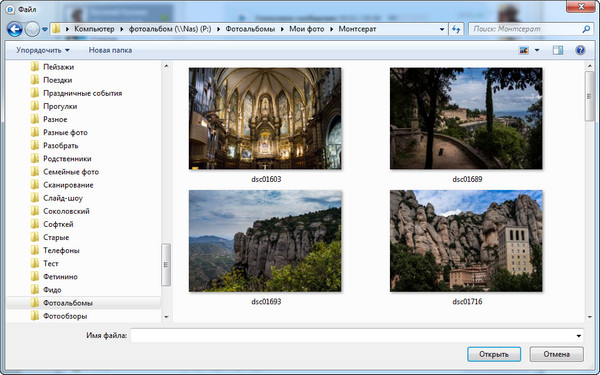600x375 pixels.
Task: Click the Открыть button
Action: coord(494,354)
